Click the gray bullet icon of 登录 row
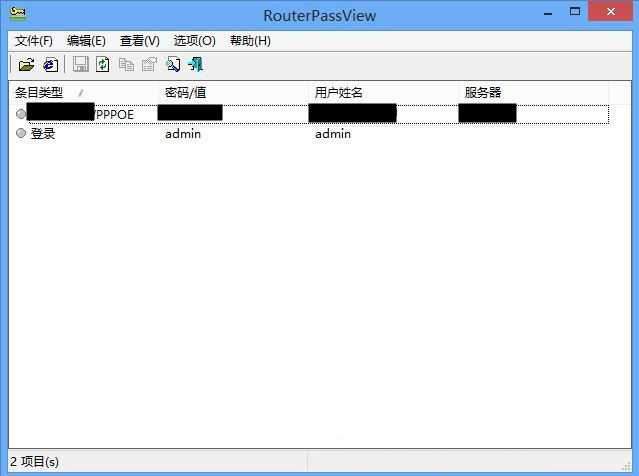639x476 pixels. click(21, 133)
